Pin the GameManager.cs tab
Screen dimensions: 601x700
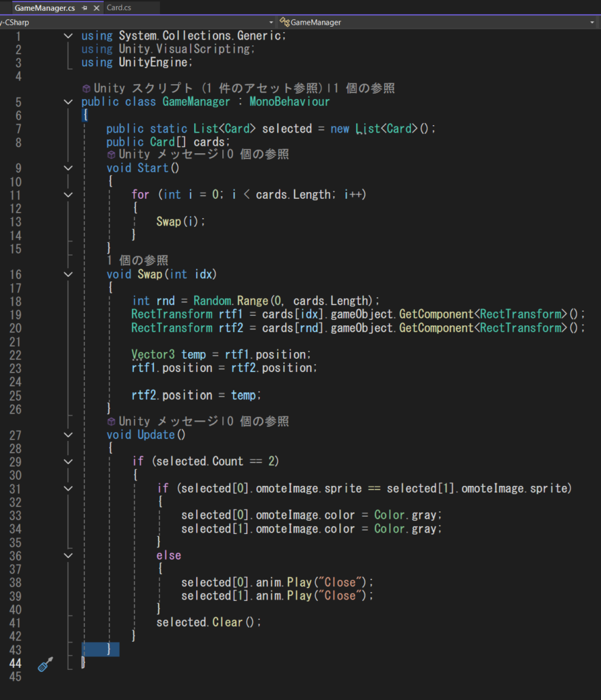pos(84,8)
